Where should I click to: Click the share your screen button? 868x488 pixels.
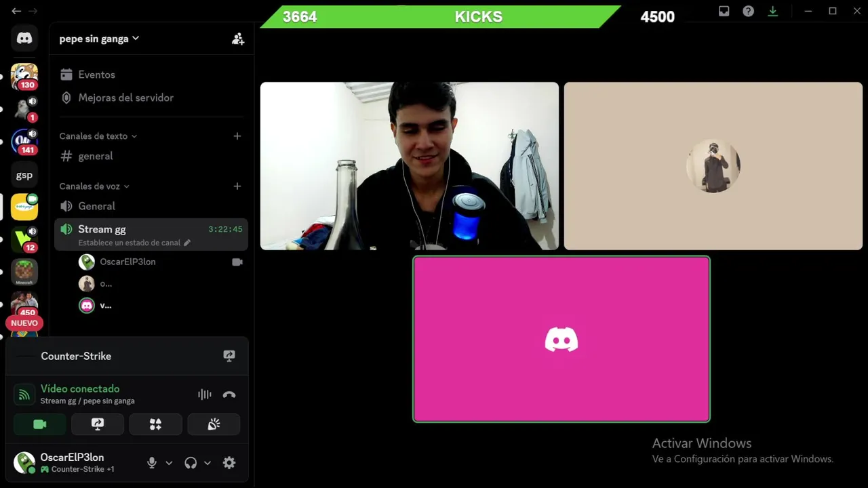pos(98,424)
